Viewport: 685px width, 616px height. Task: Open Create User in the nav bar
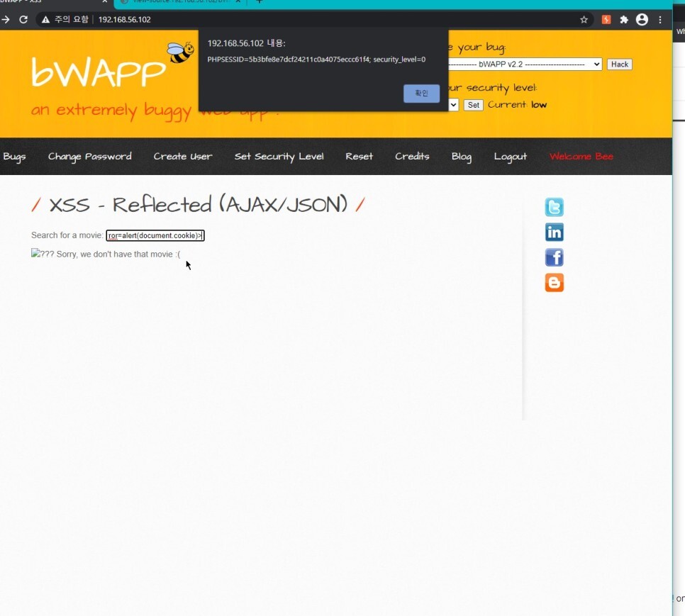coord(183,156)
